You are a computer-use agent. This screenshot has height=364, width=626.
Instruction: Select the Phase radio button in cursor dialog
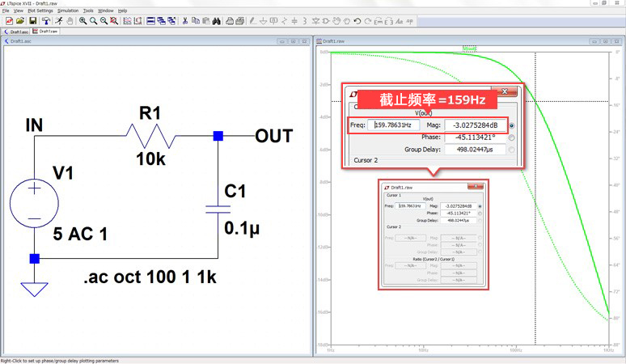click(512, 138)
